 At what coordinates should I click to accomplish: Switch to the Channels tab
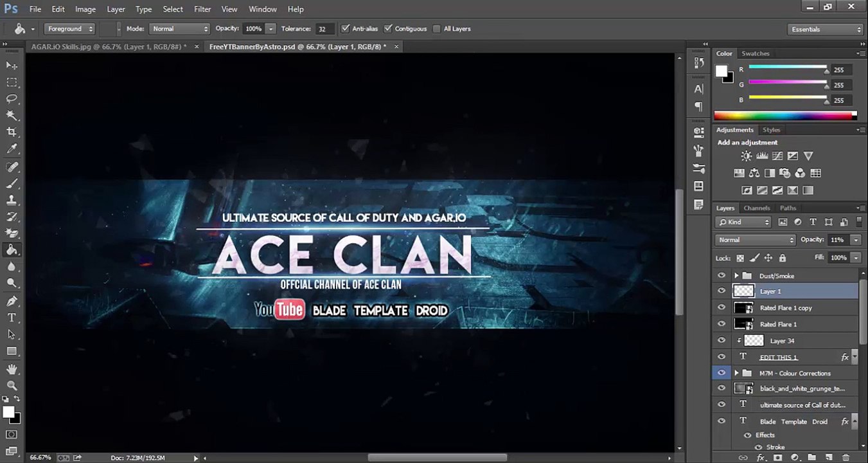(x=757, y=208)
